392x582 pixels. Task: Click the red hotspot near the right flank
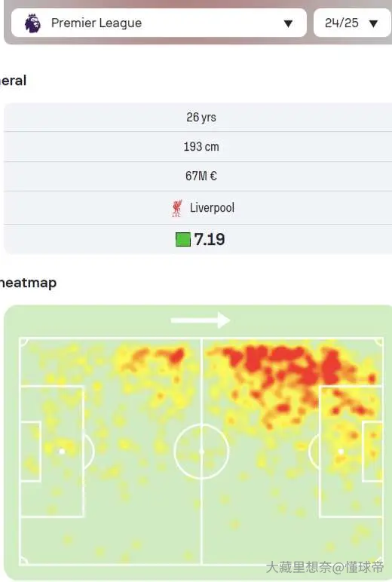click(x=332, y=366)
